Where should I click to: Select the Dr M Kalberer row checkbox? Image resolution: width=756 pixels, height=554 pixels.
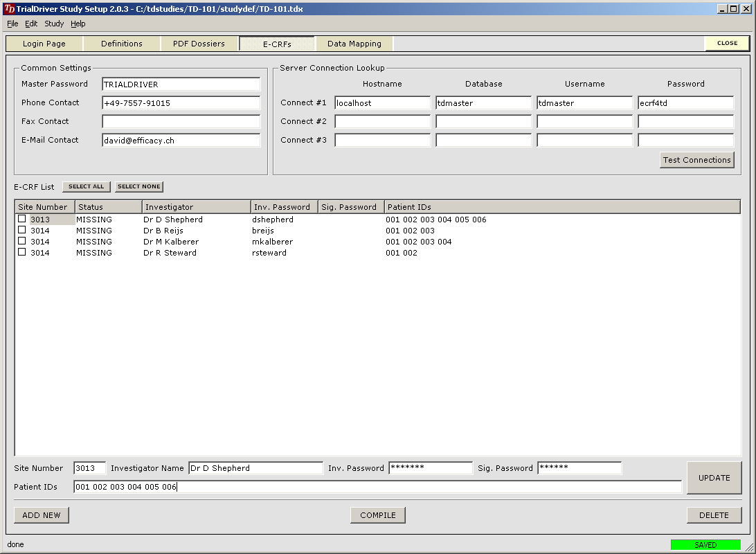[22, 241]
